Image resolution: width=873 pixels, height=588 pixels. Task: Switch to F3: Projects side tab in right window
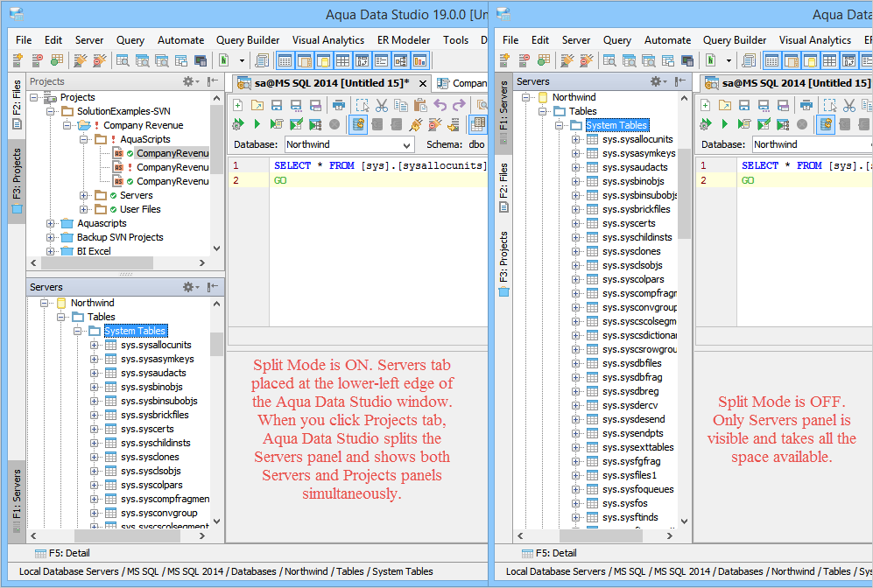[x=503, y=263]
